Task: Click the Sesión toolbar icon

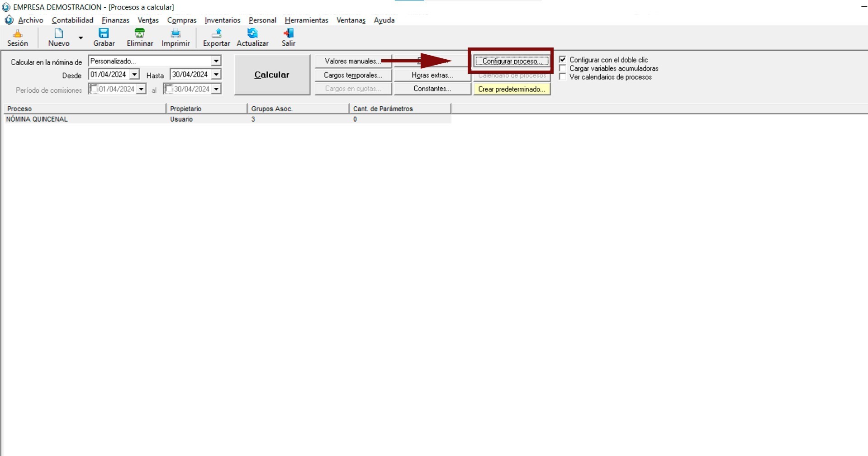Action: coord(18,34)
